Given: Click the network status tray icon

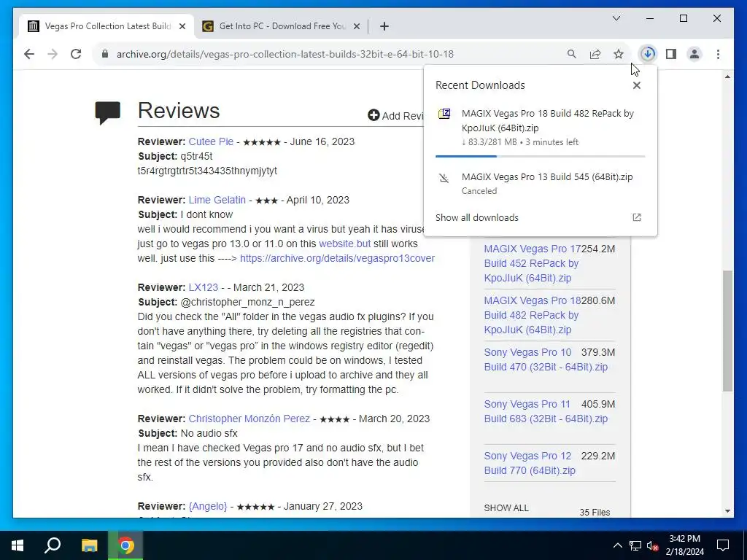Looking at the screenshot, I should coord(635,545).
